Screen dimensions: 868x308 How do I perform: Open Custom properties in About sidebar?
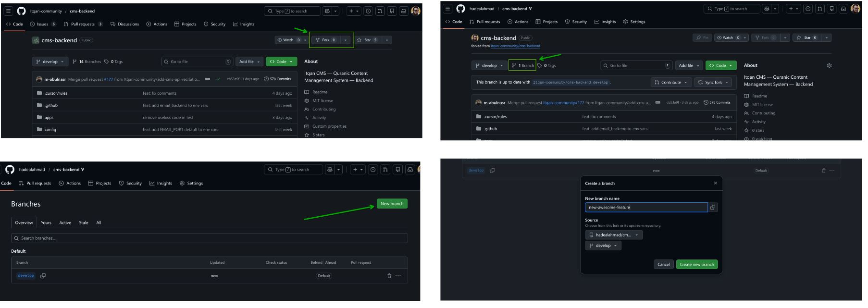point(329,126)
